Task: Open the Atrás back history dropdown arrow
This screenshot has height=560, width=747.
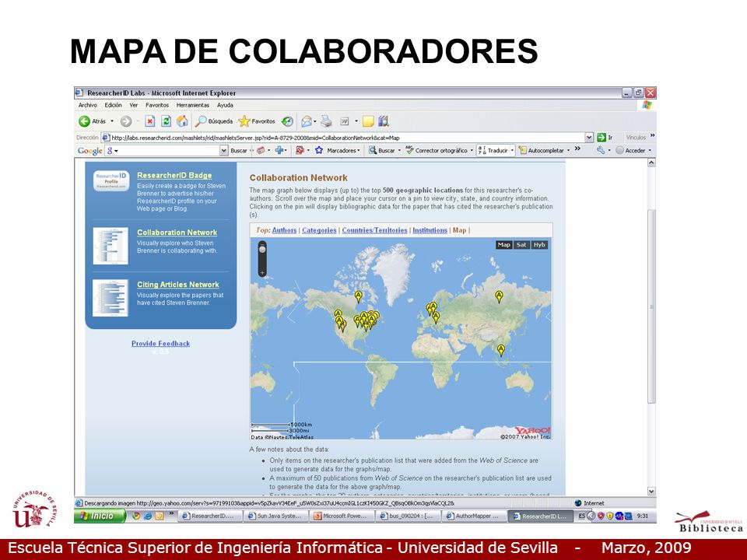Action: coord(112,121)
